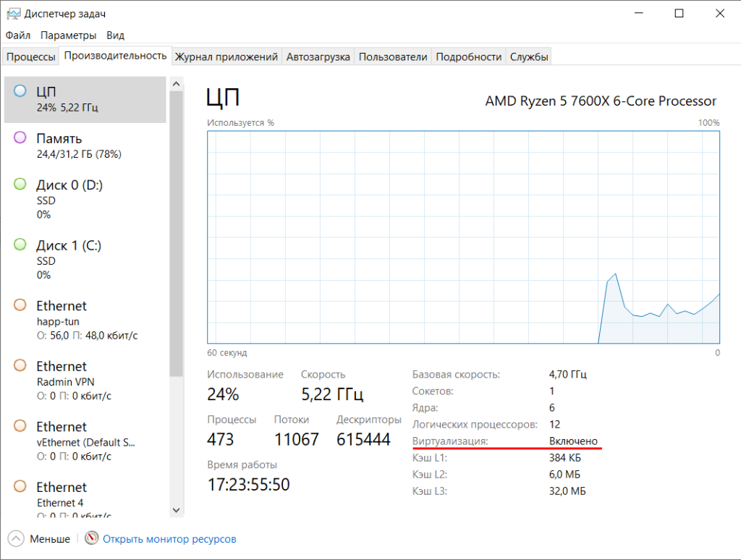The height and width of the screenshot is (560, 741).
Task: Click the Кэш L3 value 32,0 МБ
Action: tap(567, 491)
